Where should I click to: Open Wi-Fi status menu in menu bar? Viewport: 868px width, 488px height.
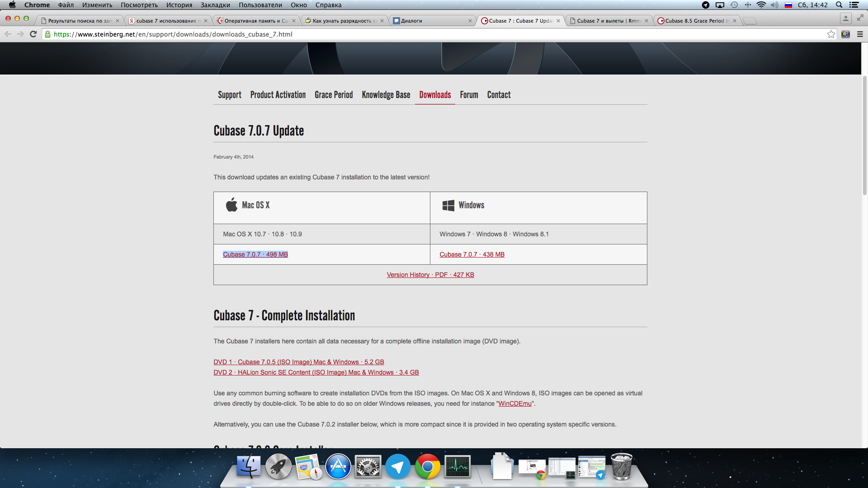761,5
